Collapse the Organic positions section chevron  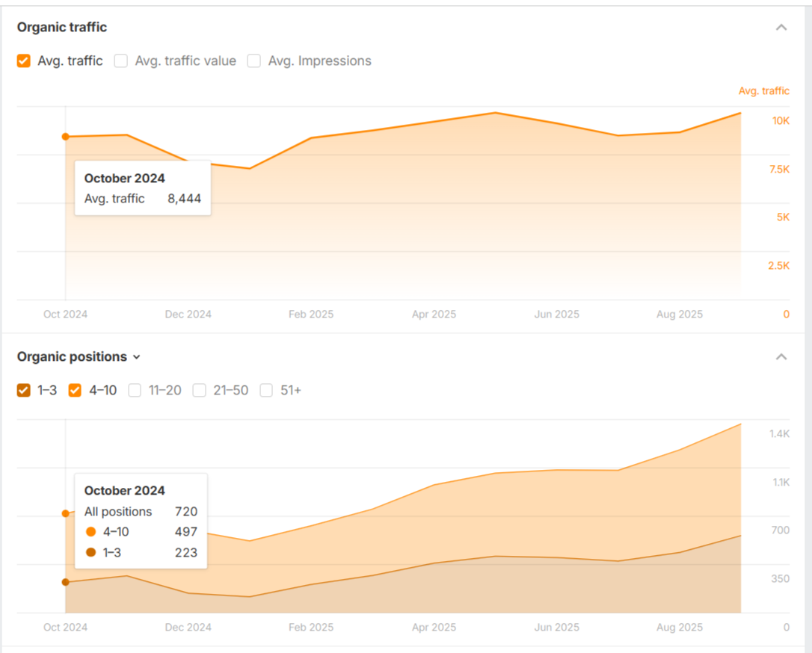tap(781, 357)
